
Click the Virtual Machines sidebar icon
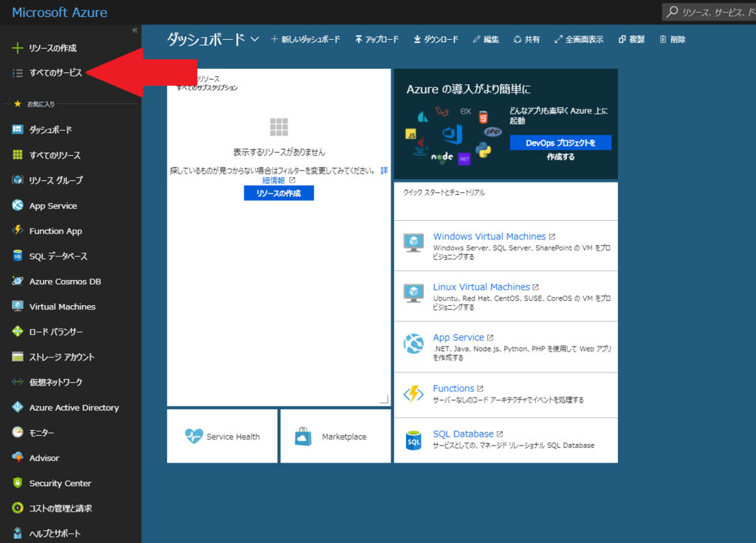[x=18, y=306]
